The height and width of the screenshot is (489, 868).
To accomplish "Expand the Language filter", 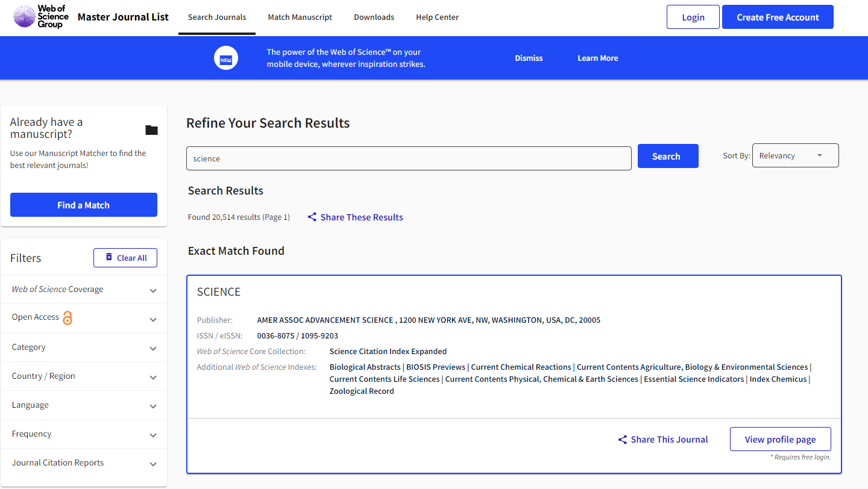I will [84, 405].
